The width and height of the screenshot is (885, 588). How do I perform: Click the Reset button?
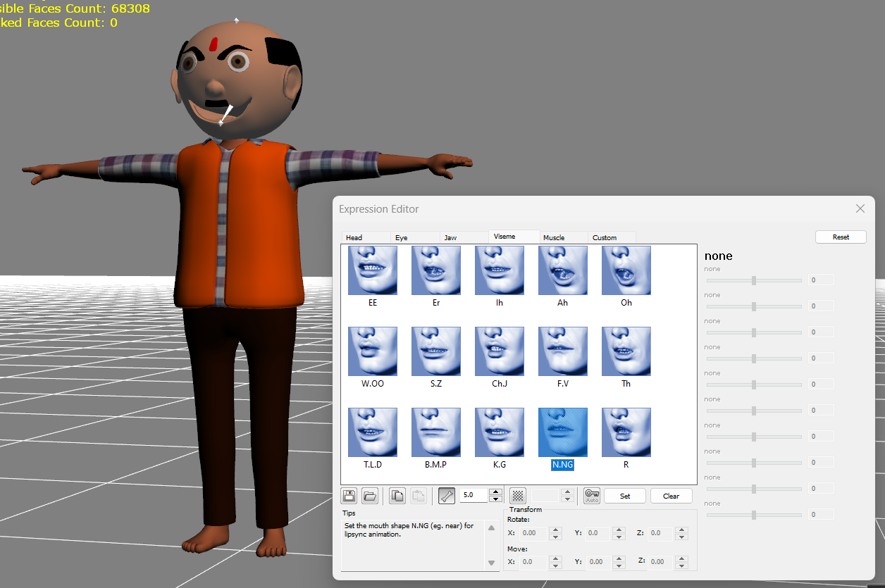pyautogui.click(x=841, y=237)
